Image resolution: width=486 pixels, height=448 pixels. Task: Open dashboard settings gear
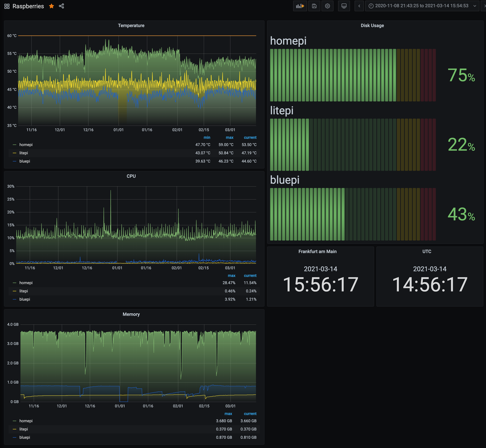pyautogui.click(x=327, y=6)
